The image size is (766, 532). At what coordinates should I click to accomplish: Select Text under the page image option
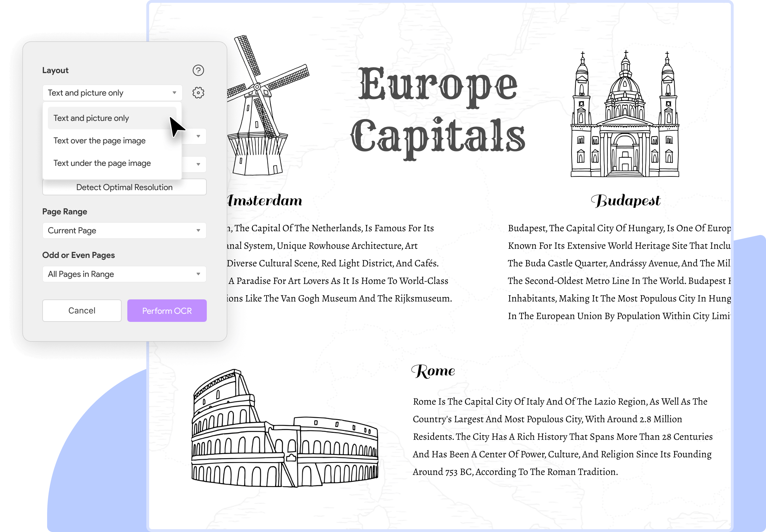(102, 163)
